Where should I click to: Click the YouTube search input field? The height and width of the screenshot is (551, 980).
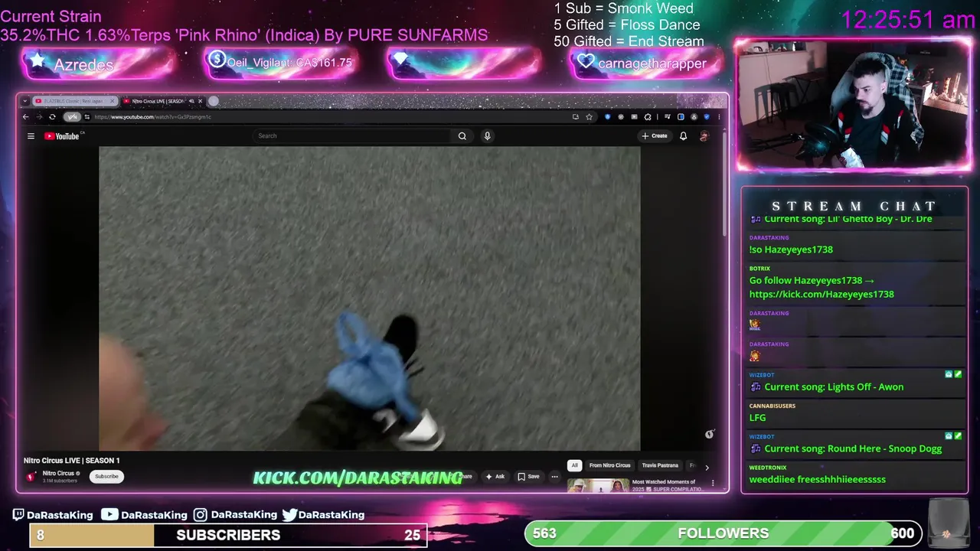coord(352,136)
